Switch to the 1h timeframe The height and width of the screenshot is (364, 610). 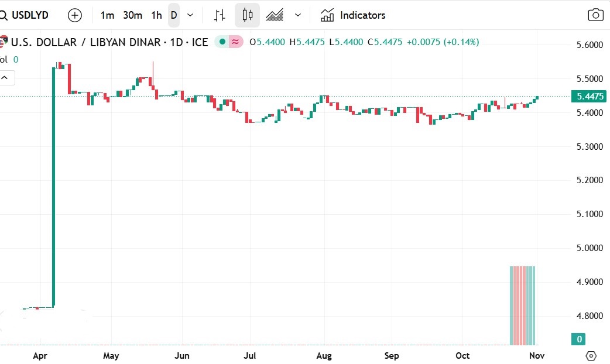[156, 15]
